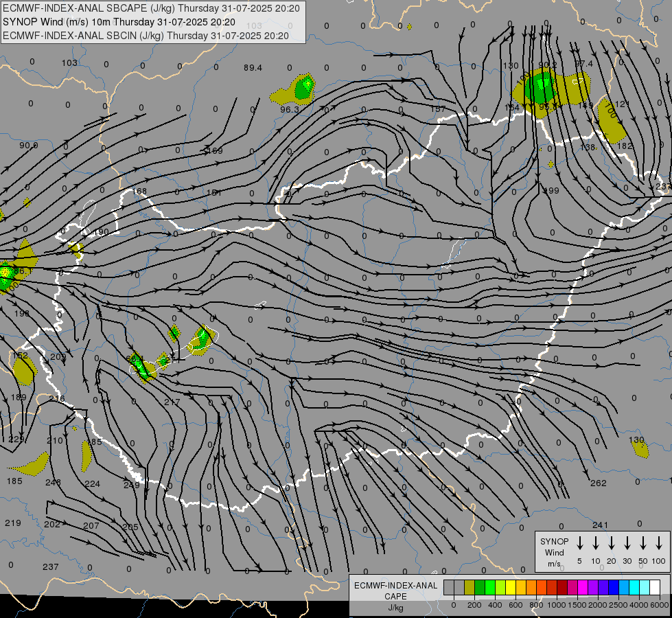This screenshot has width=672, height=618.
Task: Click the 2500 tick label on CAPE scale
Action: 618,605
